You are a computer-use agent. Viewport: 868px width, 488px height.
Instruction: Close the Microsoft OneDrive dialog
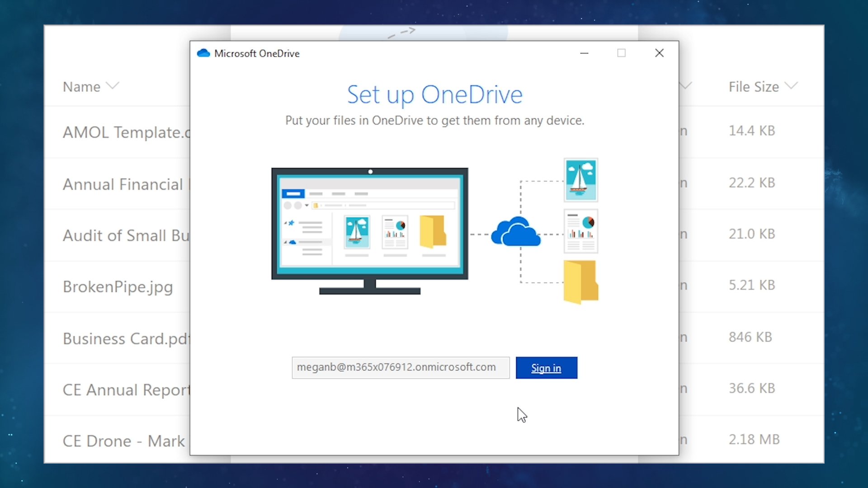pyautogui.click(x=659, y=53)
